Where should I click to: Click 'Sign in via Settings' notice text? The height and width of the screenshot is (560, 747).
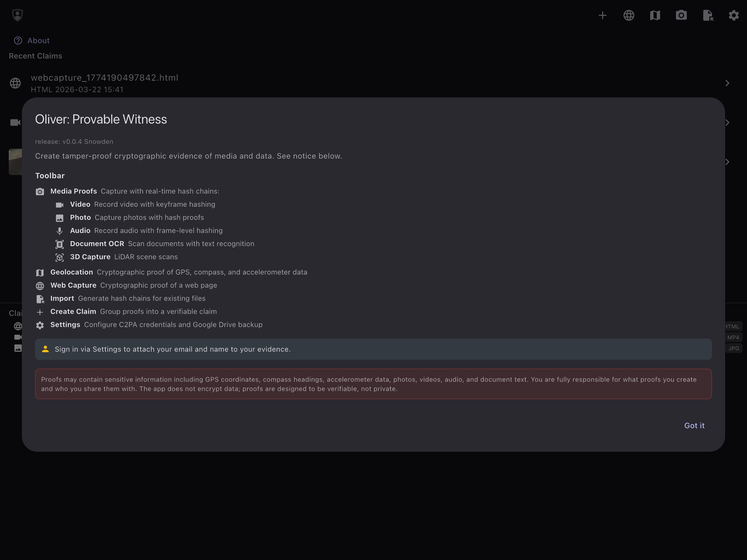(x=173, y=349)
